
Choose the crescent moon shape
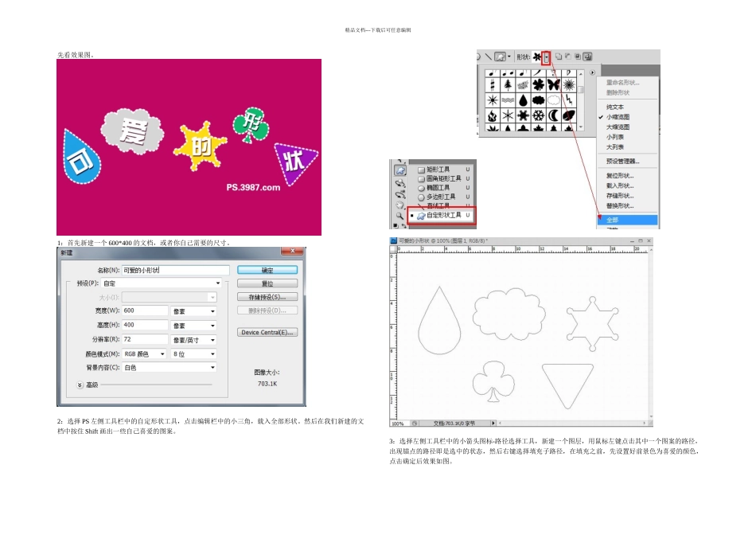pos(554,115)
